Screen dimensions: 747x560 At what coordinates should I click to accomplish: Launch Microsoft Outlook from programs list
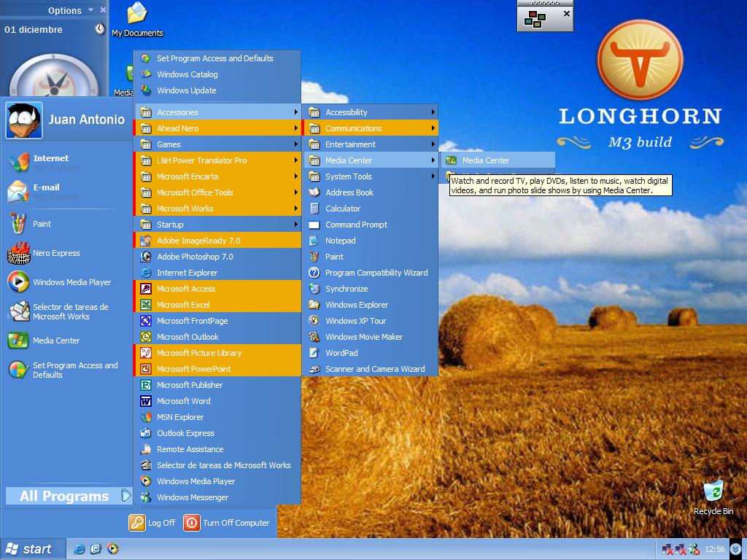(217, 337)
